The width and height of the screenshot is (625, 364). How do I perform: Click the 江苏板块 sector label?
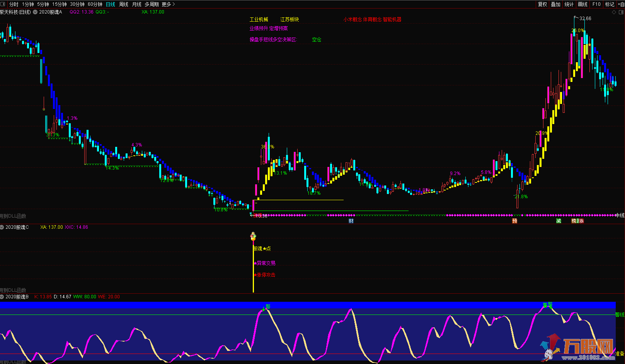point(290,19)
